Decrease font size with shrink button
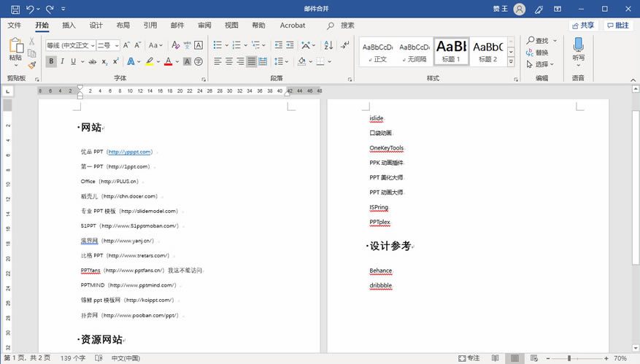 (137, 45)
